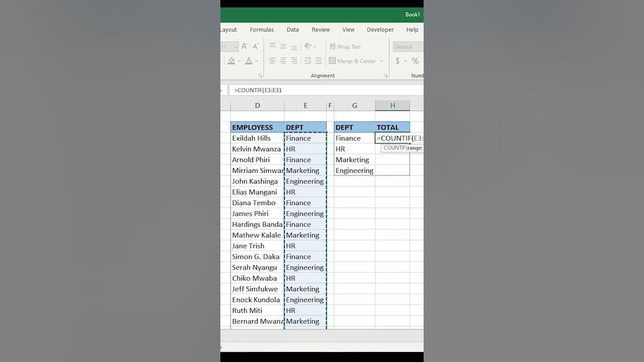Screen dimensions: 644x362
Task: Align text right
Action: tap(294, 61)
